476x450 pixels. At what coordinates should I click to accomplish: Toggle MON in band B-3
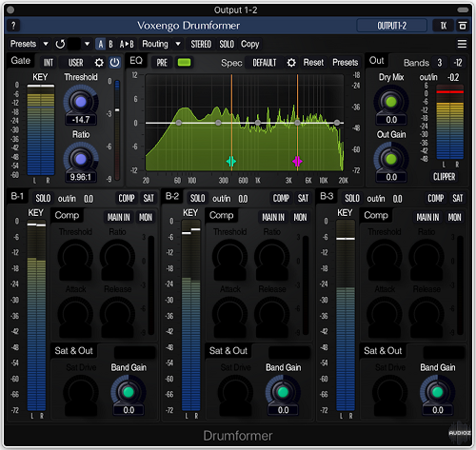click(455, 217)
